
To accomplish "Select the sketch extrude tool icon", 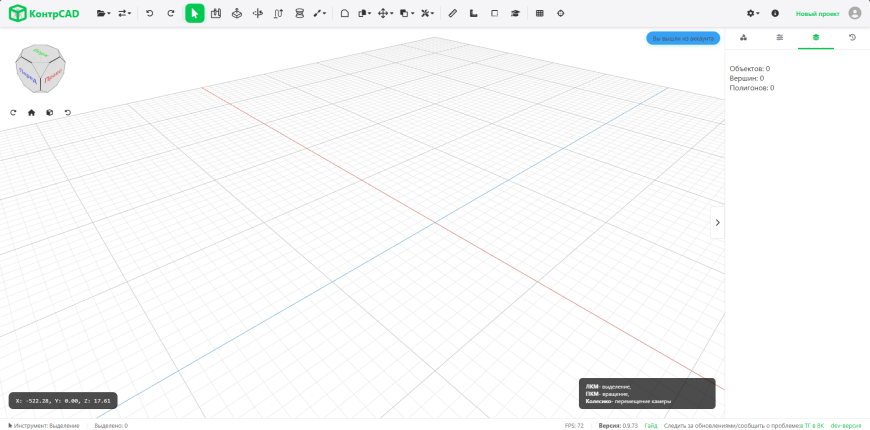I will pyautogui.click(x=216, y=13).
